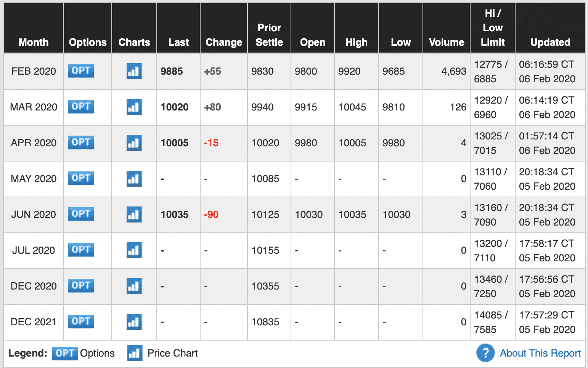This screenshot has height=368, width=588.
Task: Click prior settle value 9830
Action: click(262, 71)
